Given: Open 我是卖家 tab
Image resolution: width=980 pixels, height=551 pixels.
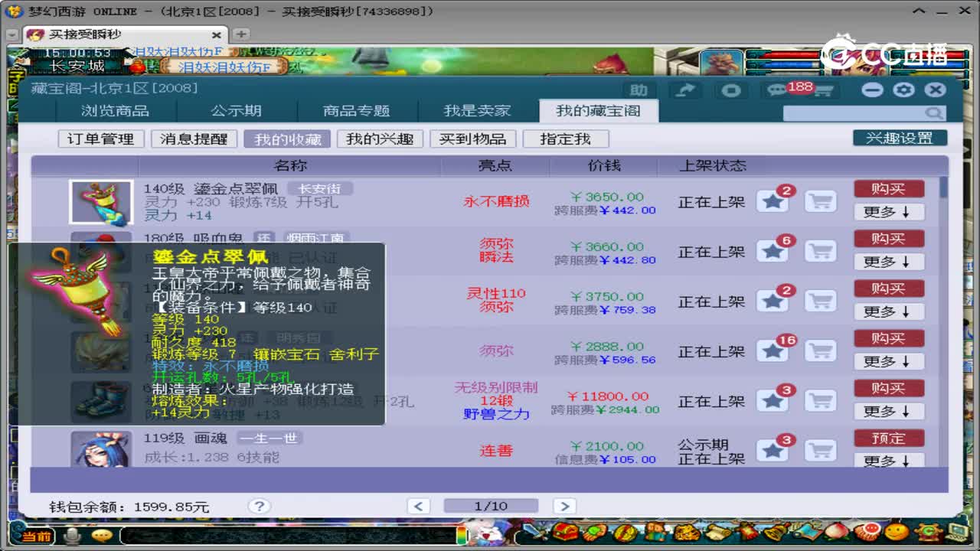Looking at the screenshot, I should [477, 111].
